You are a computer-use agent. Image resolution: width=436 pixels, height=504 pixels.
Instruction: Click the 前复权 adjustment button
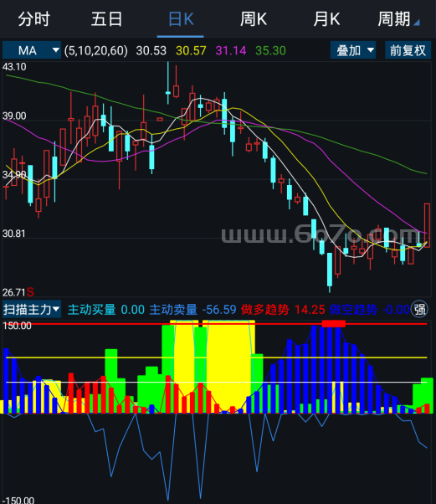(408, 50)
